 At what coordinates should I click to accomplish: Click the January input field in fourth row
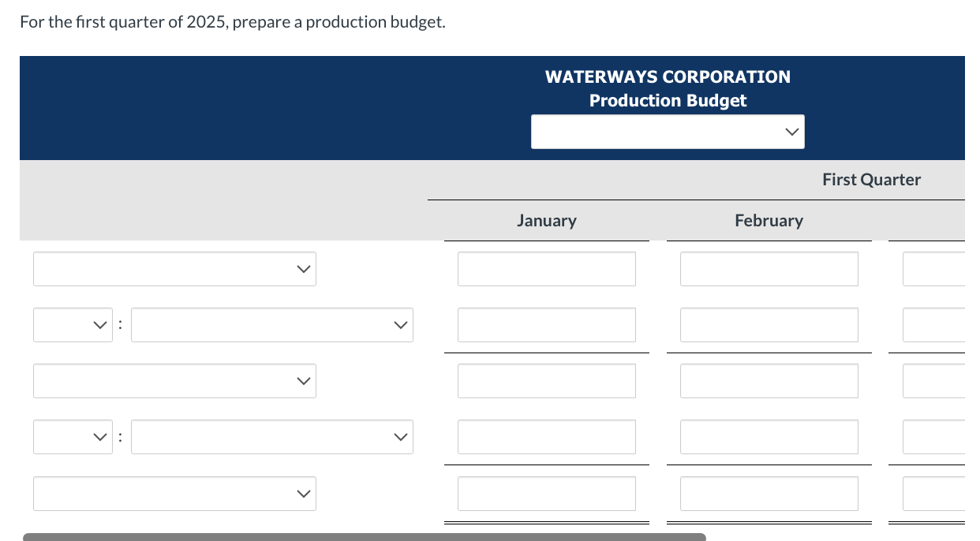coord(547,437)
